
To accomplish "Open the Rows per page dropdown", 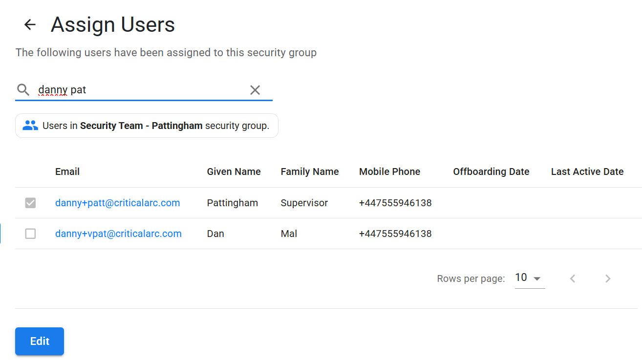I will pyautogui.click(x=530, y=278).
